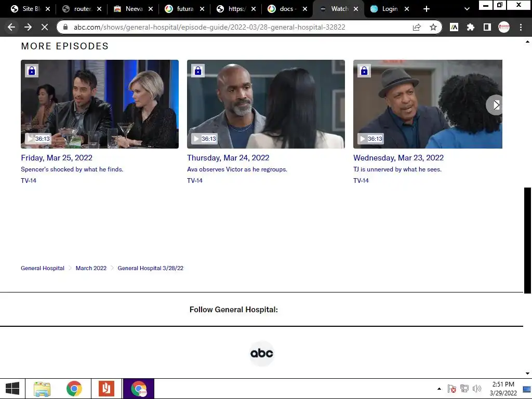Go forward to the next page
532x399 pixels.
28,27
